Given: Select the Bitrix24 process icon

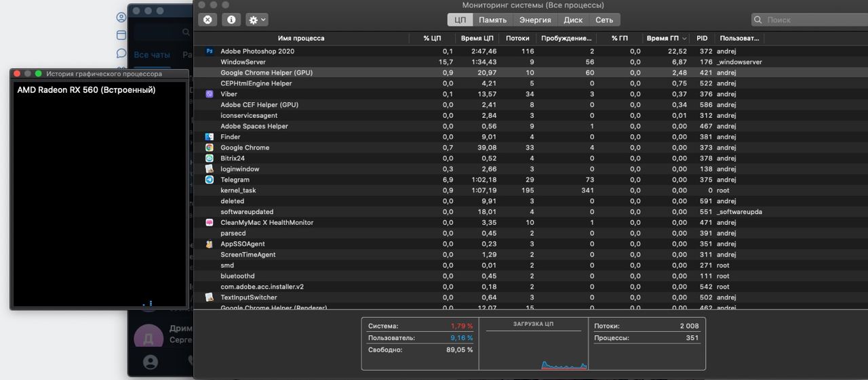Looking at the screenshot, I should pos(210,159).
